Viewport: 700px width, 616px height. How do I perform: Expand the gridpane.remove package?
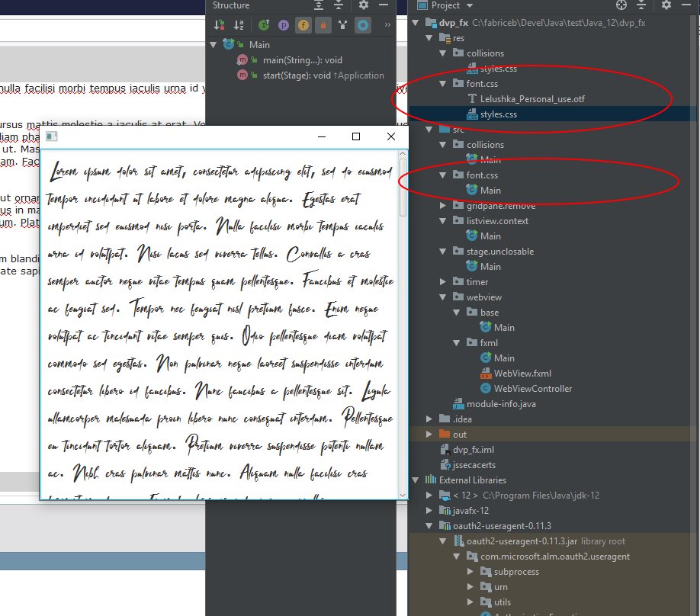coord(443,205)
